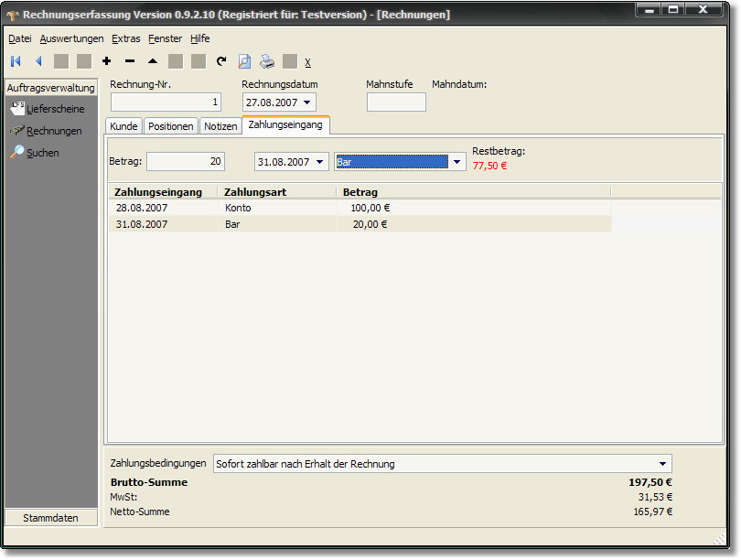Click the 31,53 € MwSt value
Image resolution: width=741 pixels, height=560 pixels.
[655, 497]
